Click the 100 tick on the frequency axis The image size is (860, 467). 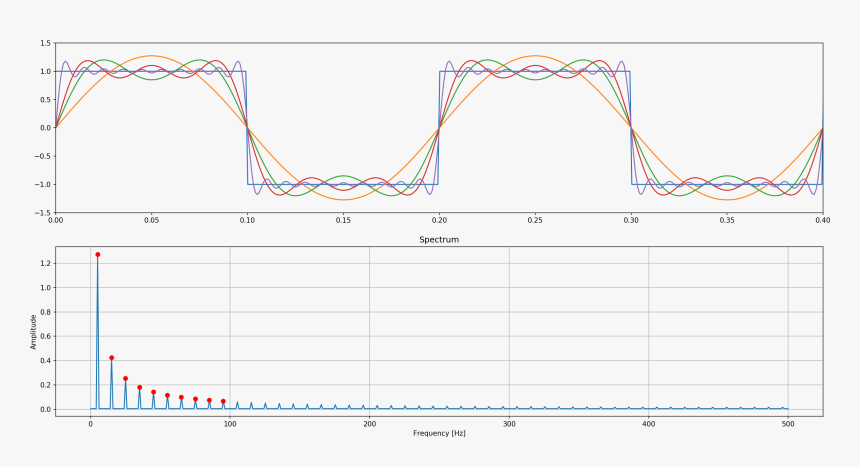(x=230, y=424)
